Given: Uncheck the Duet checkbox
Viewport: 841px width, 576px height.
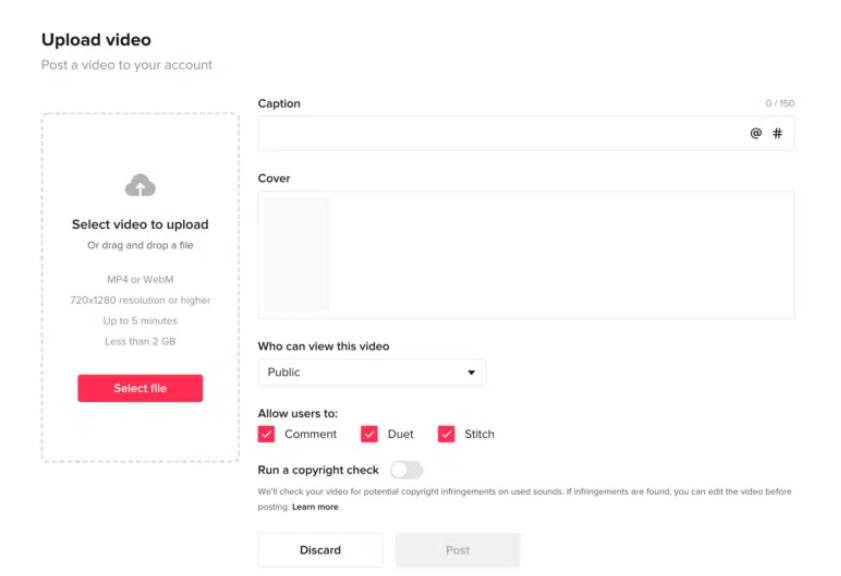Looking at the screenshot, I should 369,434.
